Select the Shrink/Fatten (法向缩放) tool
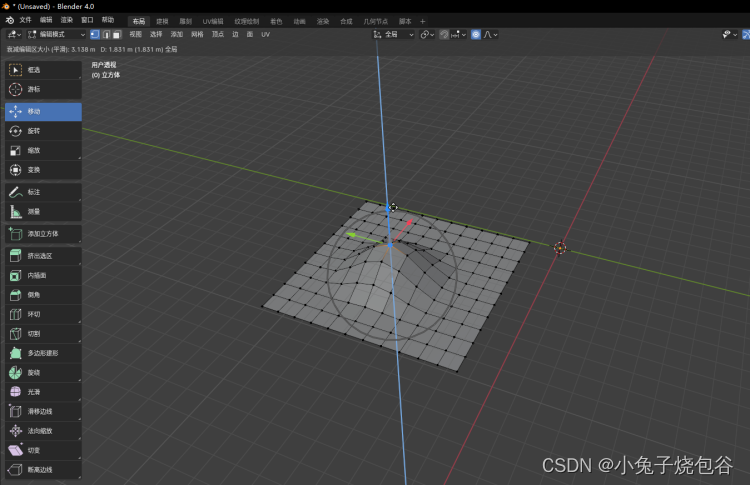The width and height of the screenshot is (750, 485). [43, 431]
